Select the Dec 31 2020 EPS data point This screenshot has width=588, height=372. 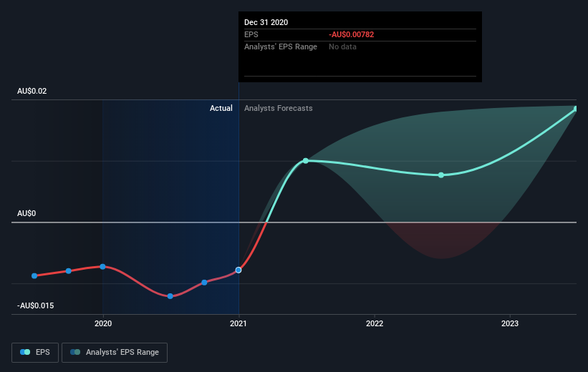click(238, 270)
